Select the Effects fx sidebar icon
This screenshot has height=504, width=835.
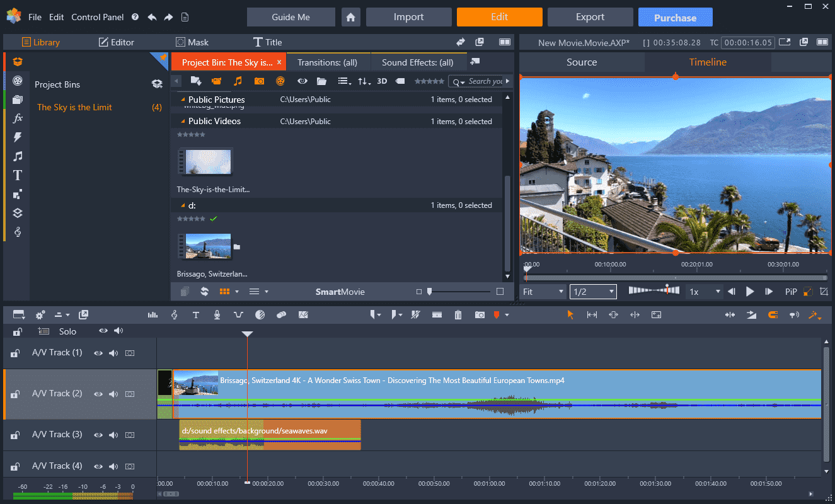[x=18, y=118]
